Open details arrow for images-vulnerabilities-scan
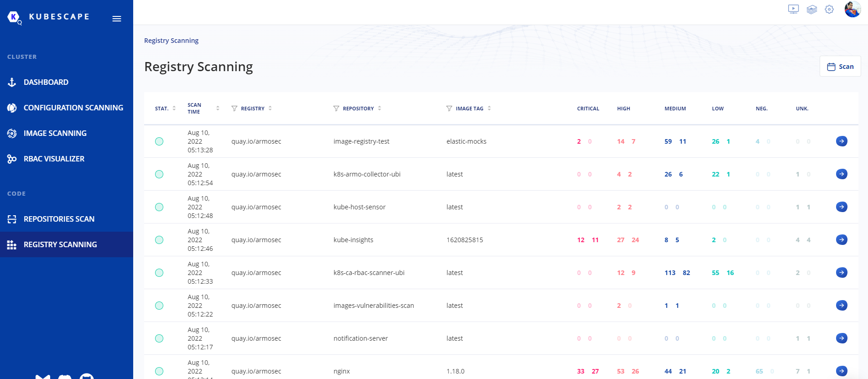 (842, 306)
